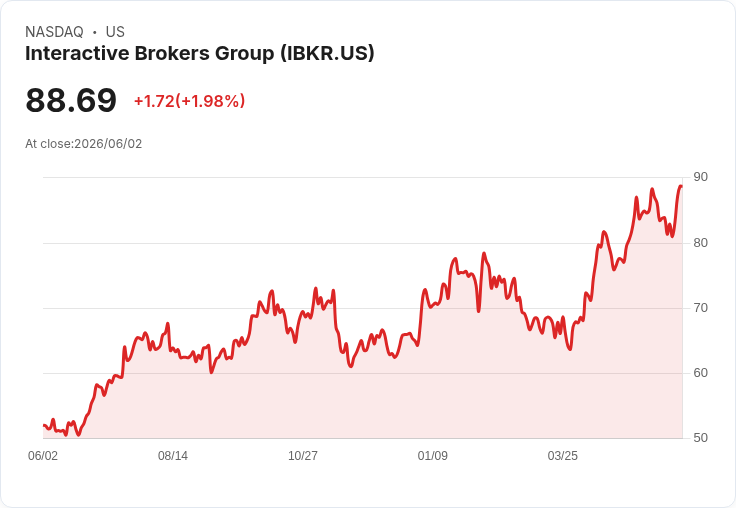Click the +1.72(+1.98%) price change
Image resolution: width=736 pixels, height=508 pixels.
(x=190, y=101)
